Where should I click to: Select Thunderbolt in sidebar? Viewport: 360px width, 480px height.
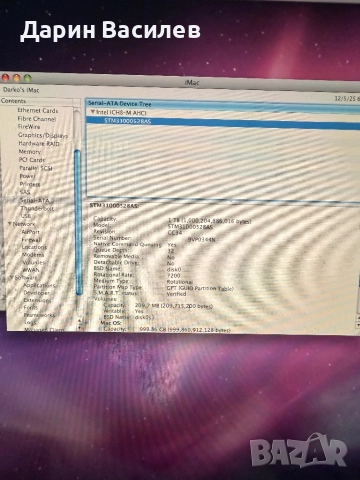click(37, 208)
